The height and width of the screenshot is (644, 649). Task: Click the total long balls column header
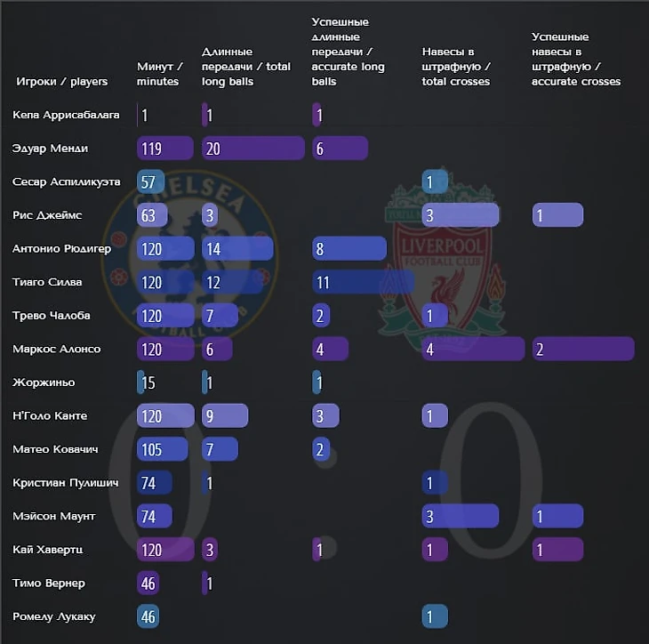[x=246, y=67]
